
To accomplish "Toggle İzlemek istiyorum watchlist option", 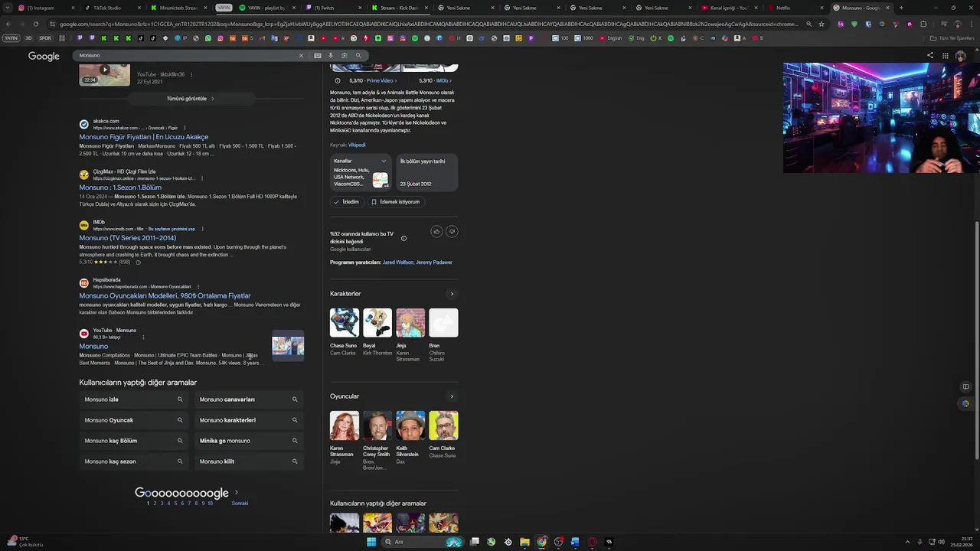I will pos(395,202).
